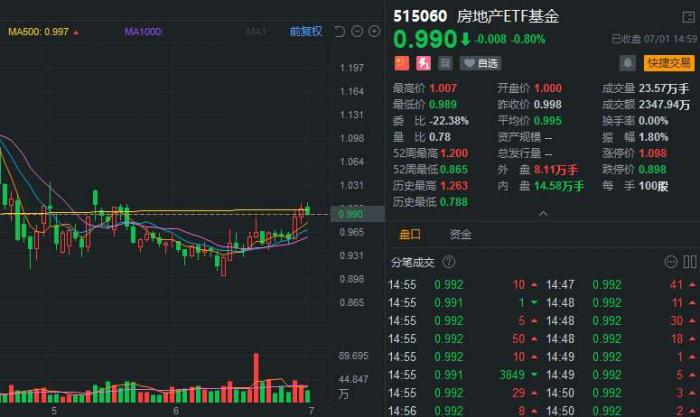Click month 6 marker on time axis
Screen dimensions: 700x417
tap(176, 410)
